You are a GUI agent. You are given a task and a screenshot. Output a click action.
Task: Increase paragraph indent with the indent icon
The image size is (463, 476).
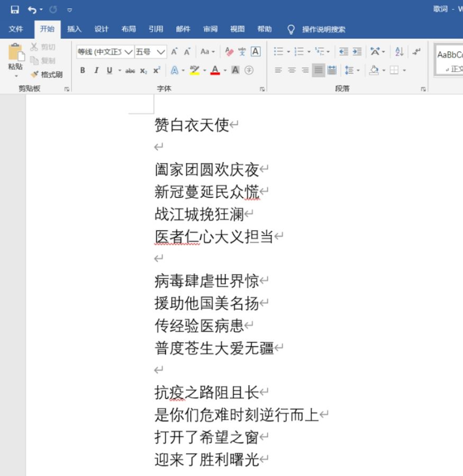[x=357, y=52]
